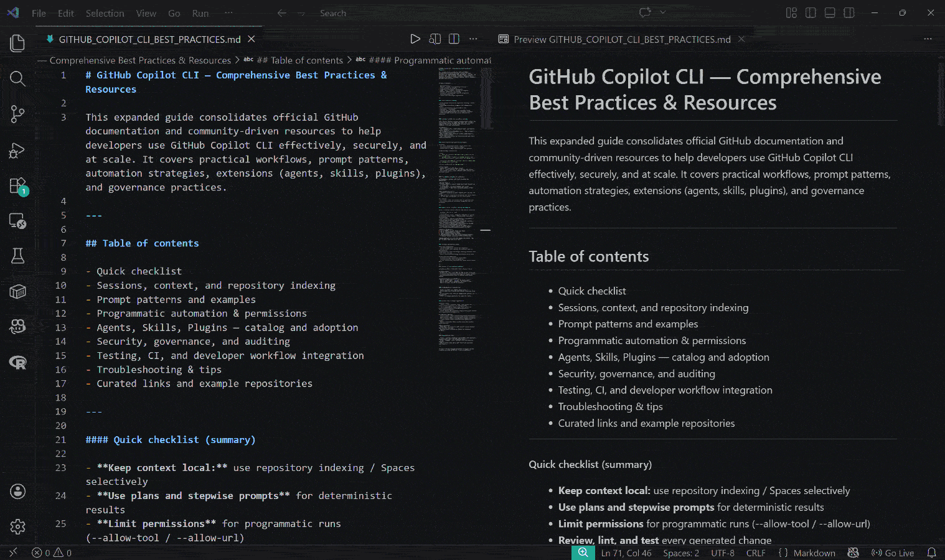
Task: Click VS Code logo in title bar
Action: (12, 12)
